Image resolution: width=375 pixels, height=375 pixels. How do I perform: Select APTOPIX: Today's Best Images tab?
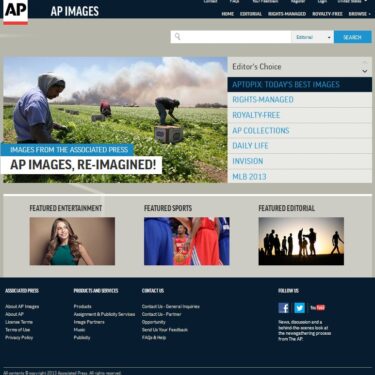click(x=300, y=84)
